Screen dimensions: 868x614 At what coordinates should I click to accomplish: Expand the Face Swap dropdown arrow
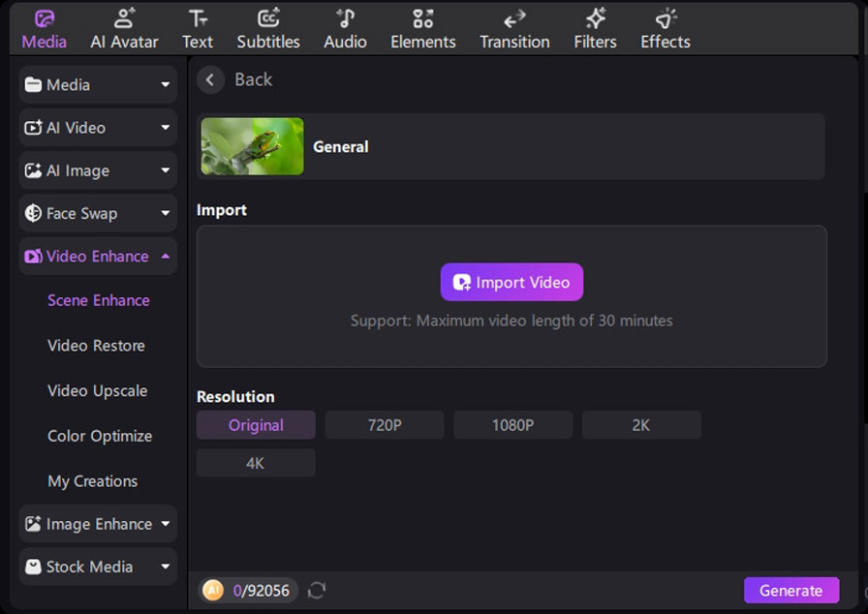coord(165,213)
